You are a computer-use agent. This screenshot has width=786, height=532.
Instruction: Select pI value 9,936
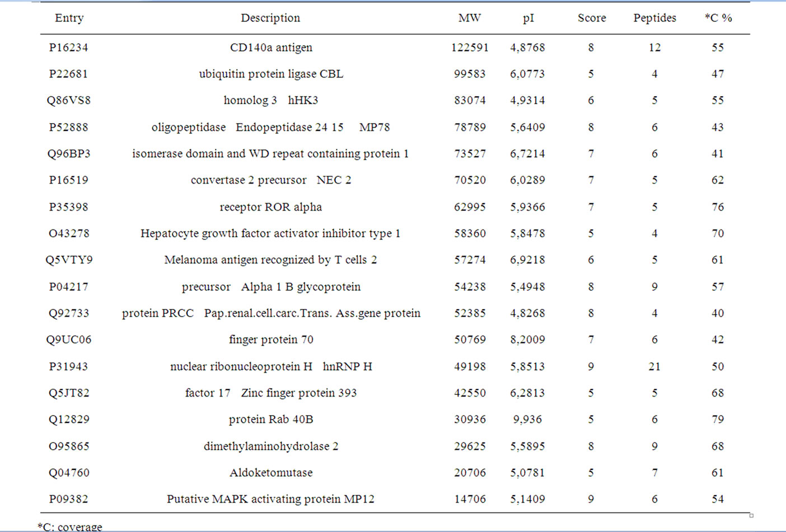tap(527, 419)
